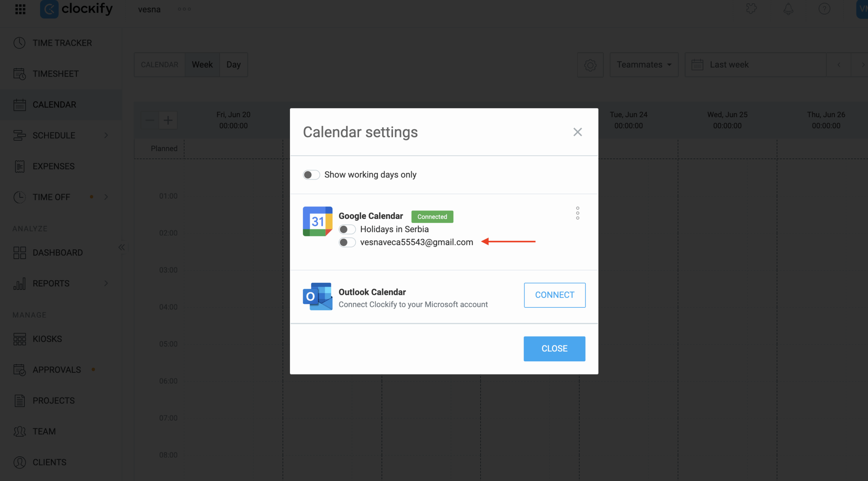Expand the Reports submenu chevron
Image resolution: width=868 pixels, height=481 pixels.
(x=106, y=283)
